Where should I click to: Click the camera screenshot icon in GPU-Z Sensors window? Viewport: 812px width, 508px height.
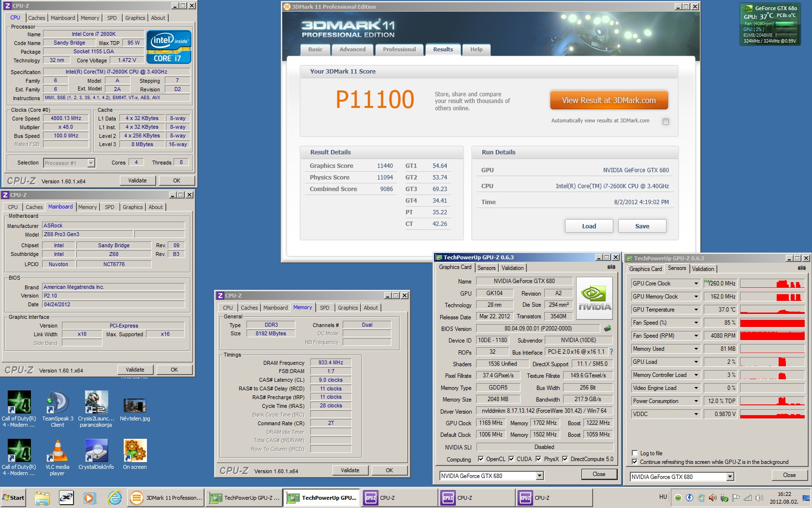[x=802, y=268]
